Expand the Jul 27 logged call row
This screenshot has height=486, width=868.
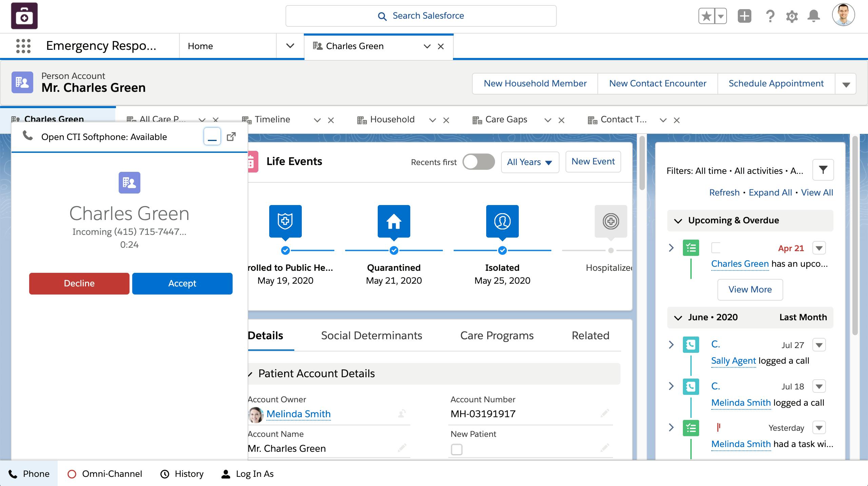coord(671,345)
